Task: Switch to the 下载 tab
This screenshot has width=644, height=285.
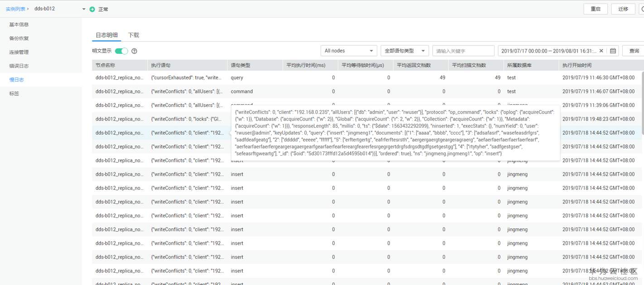Action: coord(134,35)
